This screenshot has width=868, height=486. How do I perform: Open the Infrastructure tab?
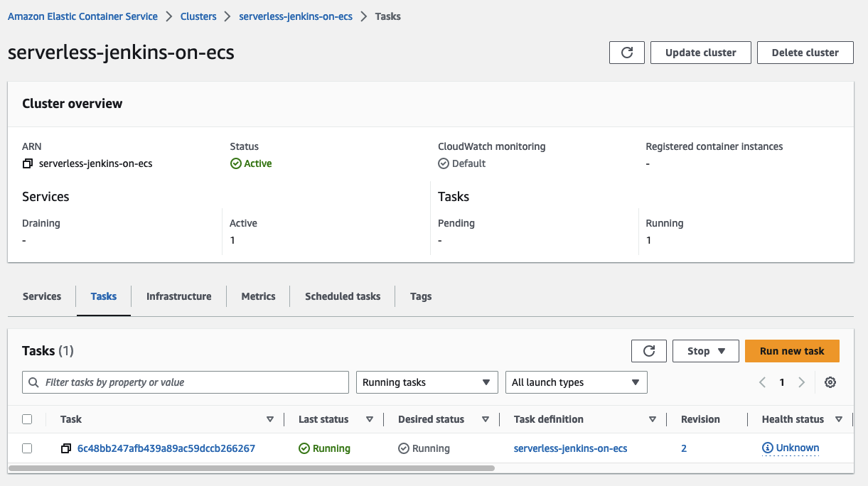[178, 296]
